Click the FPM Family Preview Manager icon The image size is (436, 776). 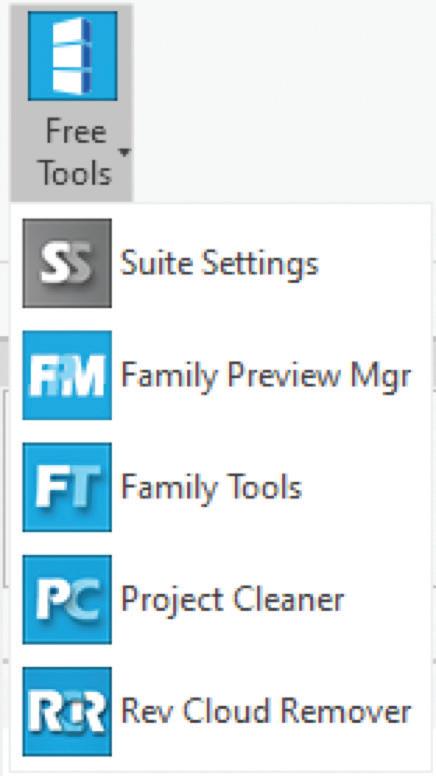tap(67, 375)
